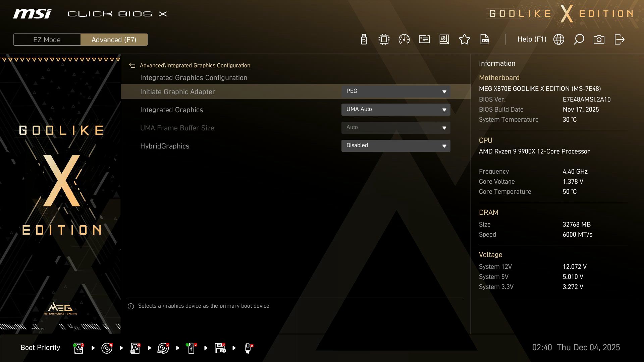Select the hard disk in Boot Priority
644x362 pixels.
(x=78, y=348)
